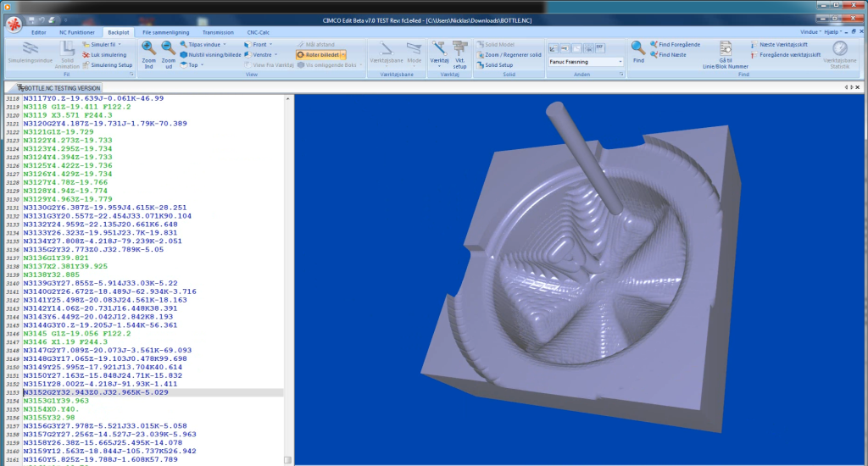Click the CIMCO application menu orb
This screenshot has width=868, height=466.
tap(14, 24)
